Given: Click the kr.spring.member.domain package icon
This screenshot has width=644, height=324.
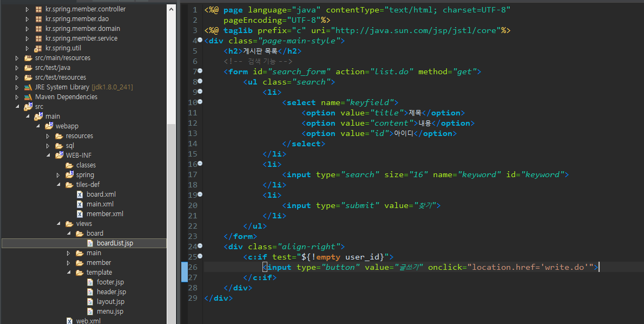Looking at the screenshot, I should point(38,29).
